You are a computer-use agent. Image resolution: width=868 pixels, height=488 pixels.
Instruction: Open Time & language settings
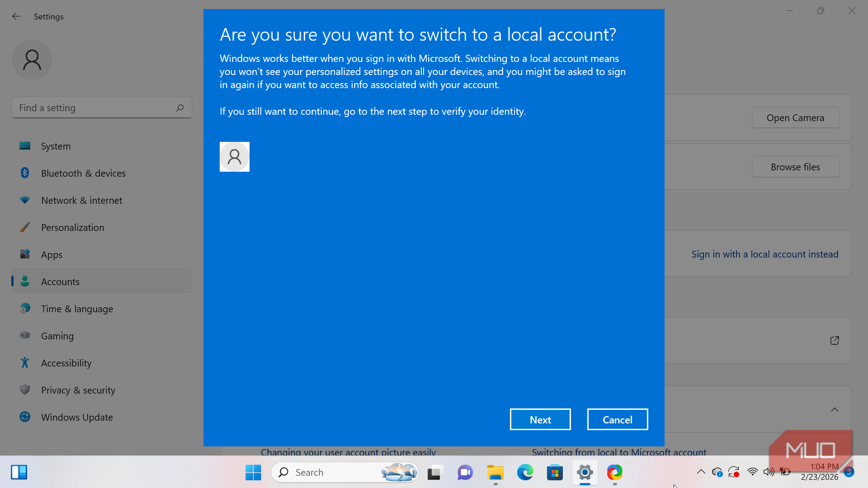102,309
